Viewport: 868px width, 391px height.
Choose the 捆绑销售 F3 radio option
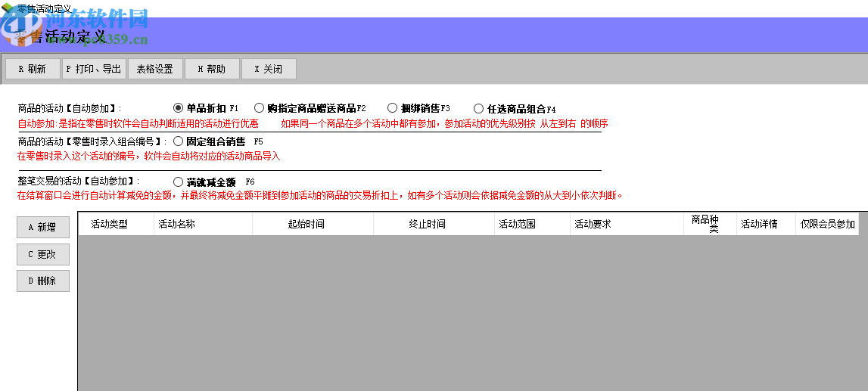(393, 108)
